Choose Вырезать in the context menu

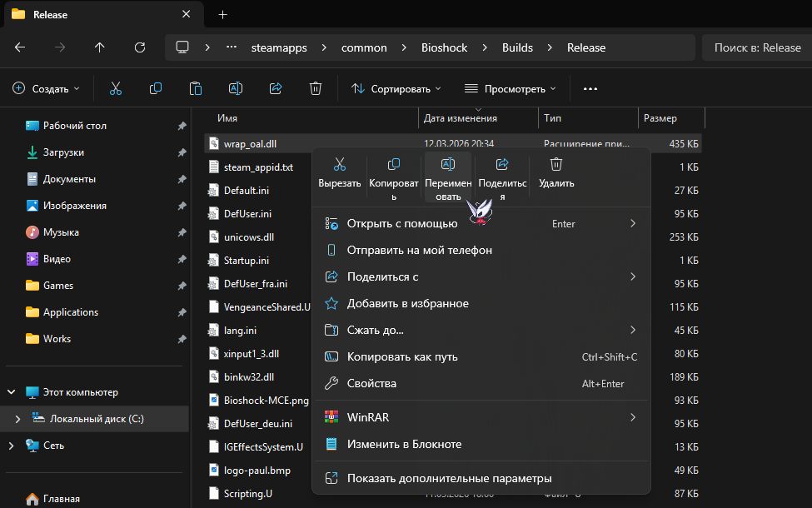tap(340, 172)
